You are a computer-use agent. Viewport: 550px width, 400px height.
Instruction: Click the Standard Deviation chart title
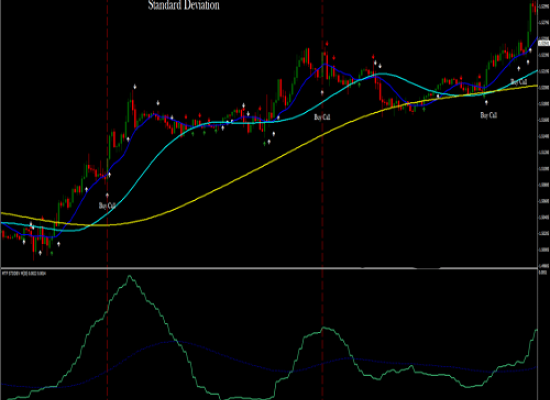tap(183, 5)
